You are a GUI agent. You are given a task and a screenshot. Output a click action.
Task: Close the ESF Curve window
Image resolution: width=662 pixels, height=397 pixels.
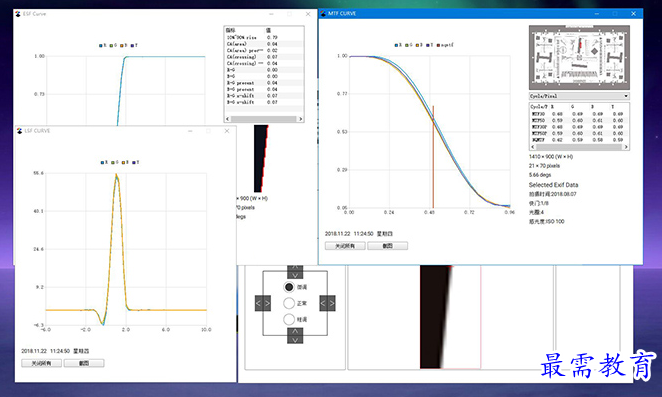(x=308, y=14)
